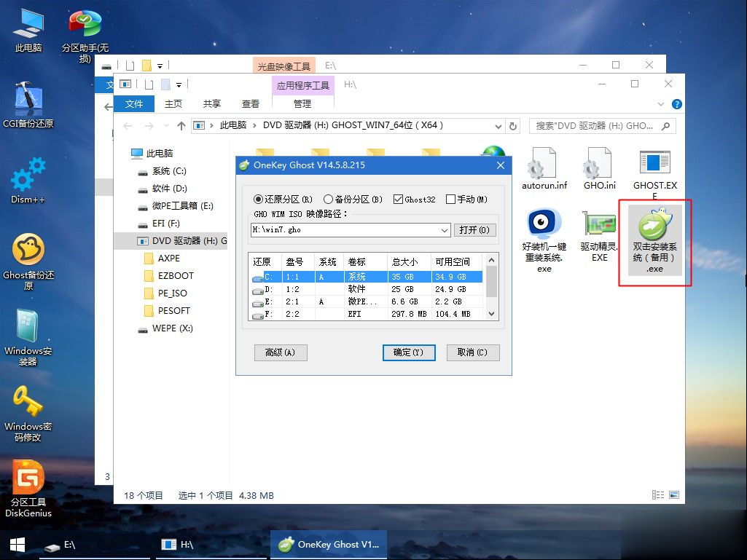
Task: Select the GHO.ini file icon
Action: coord(599,168)
